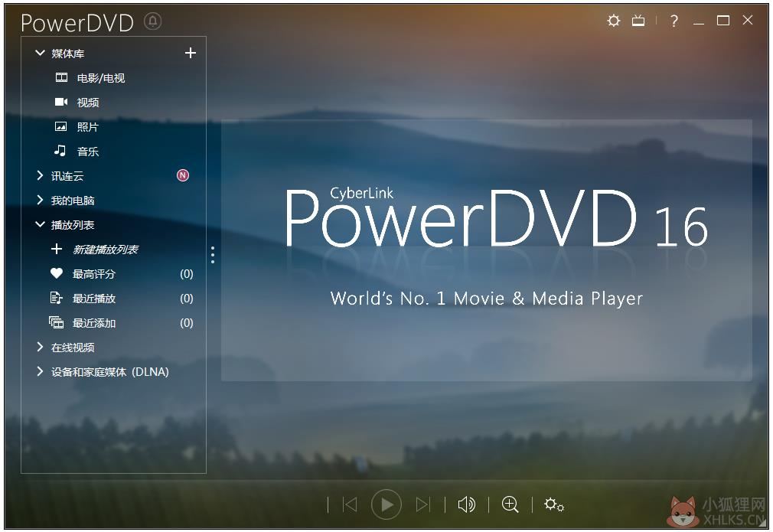Screen dimensions: 773x532
Task: Expand 设备和家庭媒体 (DLNA) chevron
Action: 40,372
